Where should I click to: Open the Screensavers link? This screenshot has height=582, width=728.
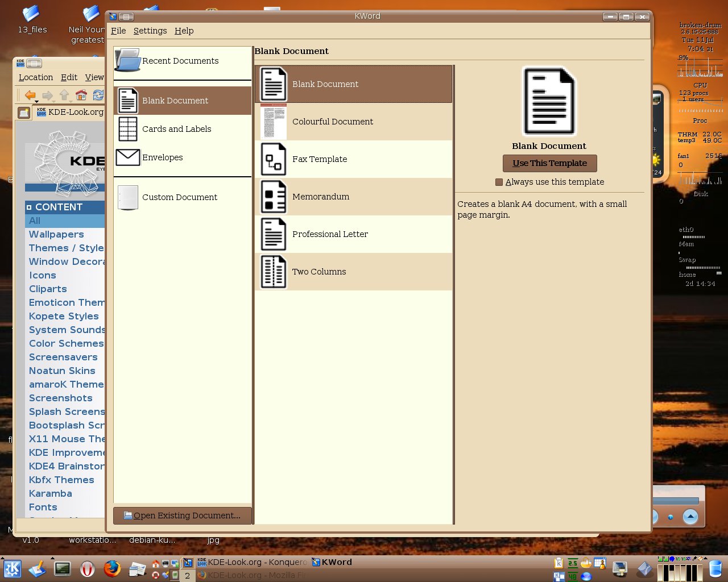(63, 357)
